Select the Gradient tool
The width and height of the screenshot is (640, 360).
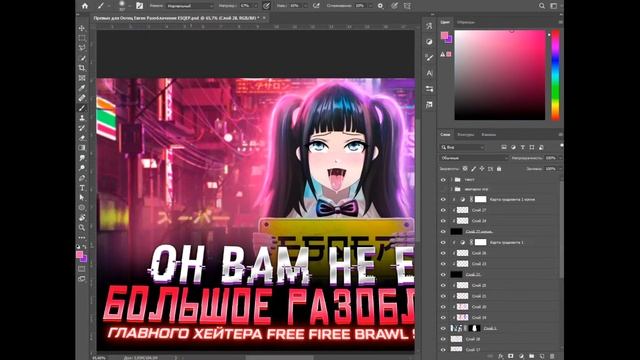click(x=82, y=148)
